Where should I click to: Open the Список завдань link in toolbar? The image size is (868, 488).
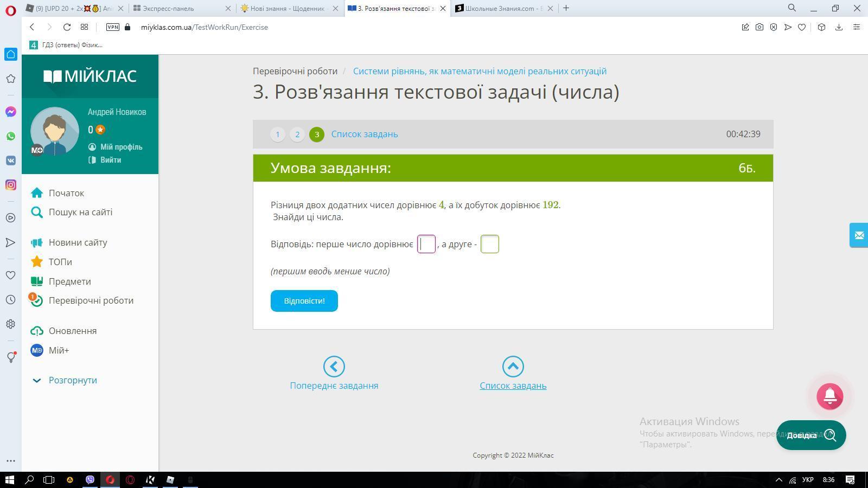coord(364,134)
